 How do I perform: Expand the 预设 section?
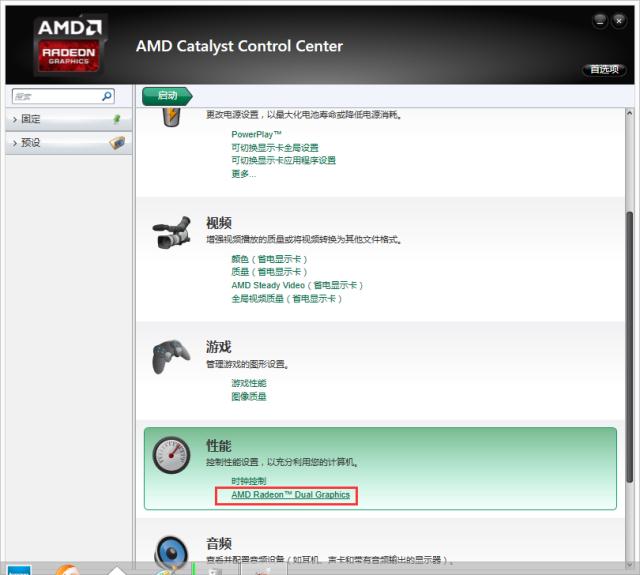[x=69, y=143]
